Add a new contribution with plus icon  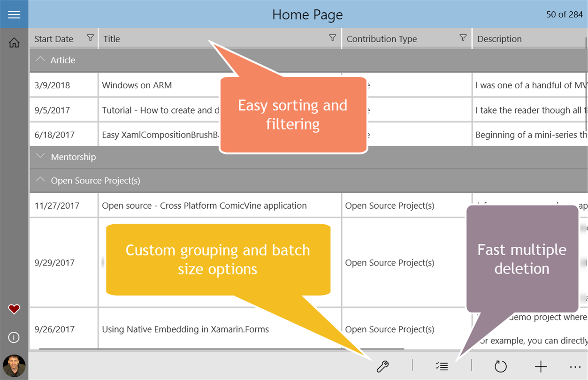(541, 366)
